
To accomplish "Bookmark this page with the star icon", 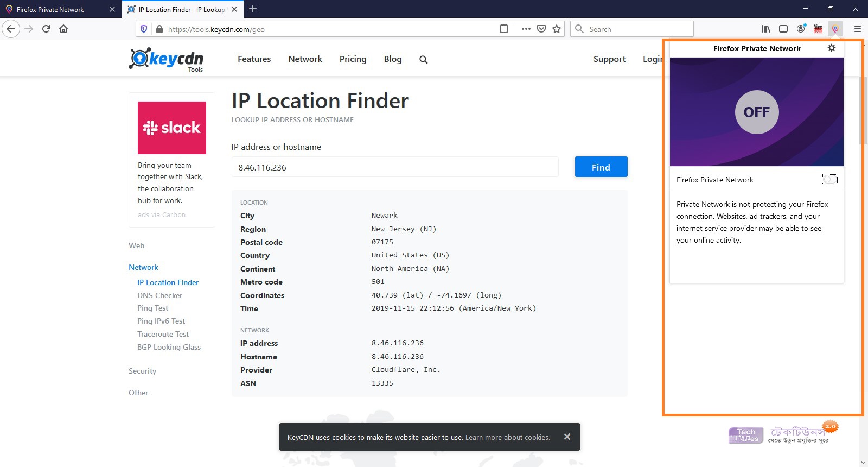I will (x=557, y=29).
